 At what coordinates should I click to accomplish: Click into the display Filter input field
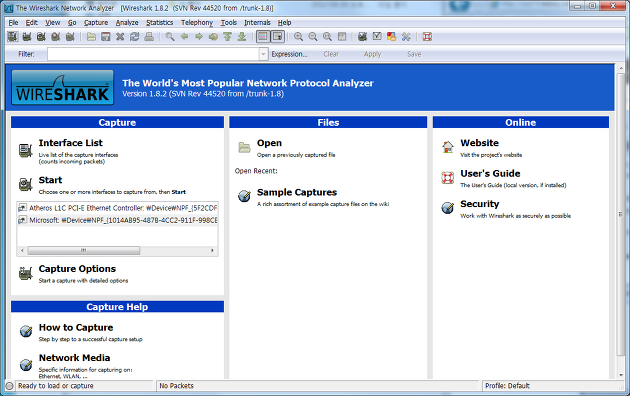[x=153, y=54]
